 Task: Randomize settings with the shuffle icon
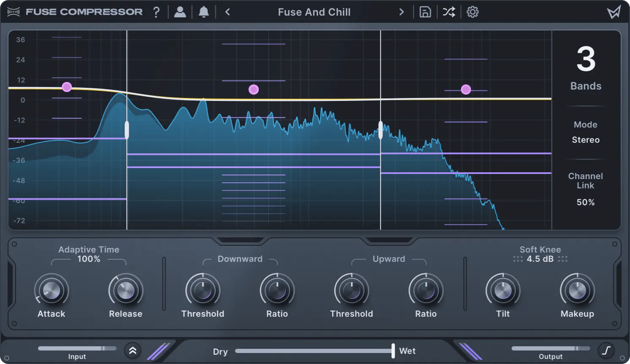(x=449, y=12)
